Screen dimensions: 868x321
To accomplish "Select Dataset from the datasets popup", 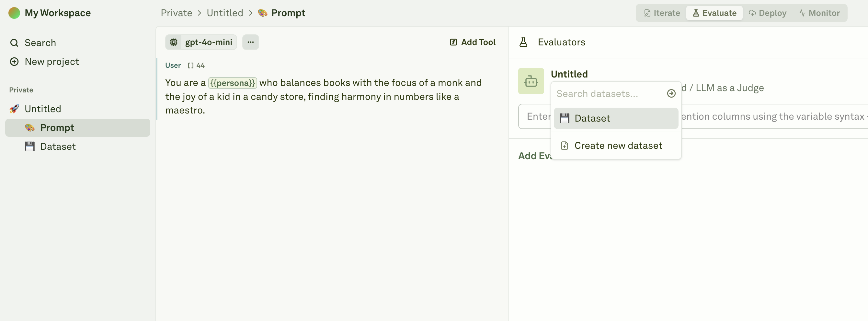I will coord(616,118).
